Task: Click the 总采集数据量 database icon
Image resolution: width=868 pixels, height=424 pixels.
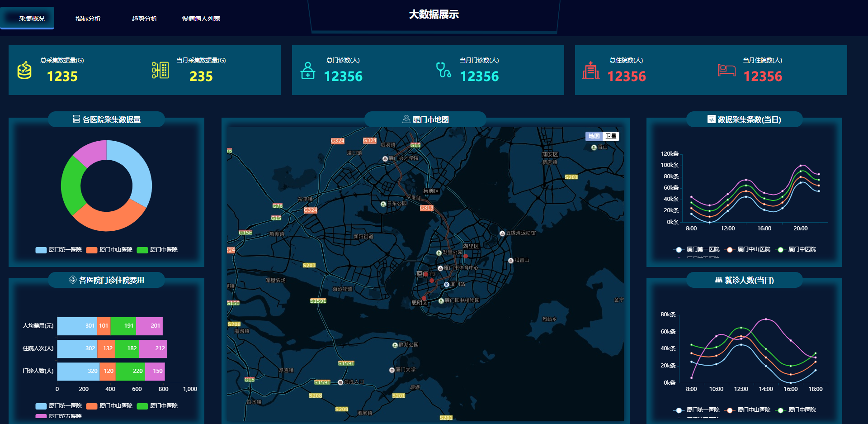Action: [x=24, y=70]
